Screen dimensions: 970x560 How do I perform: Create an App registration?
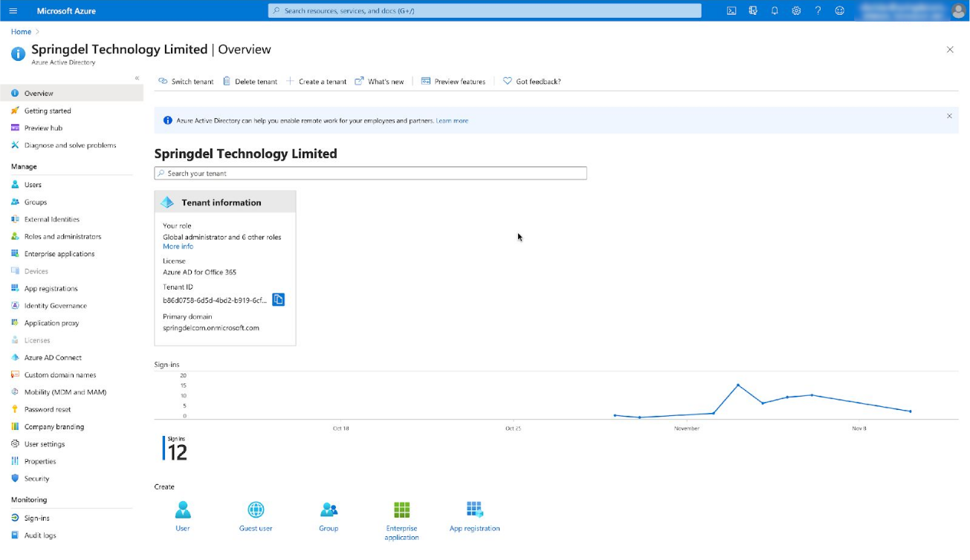475,516
